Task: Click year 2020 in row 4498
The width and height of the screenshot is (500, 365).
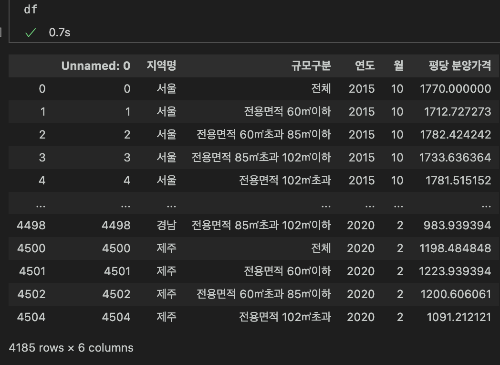Action: [x=361, y=225]
